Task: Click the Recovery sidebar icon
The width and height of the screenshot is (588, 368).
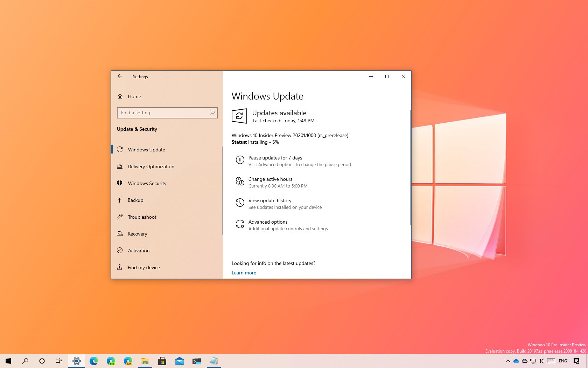Action: tap(120, 234)
